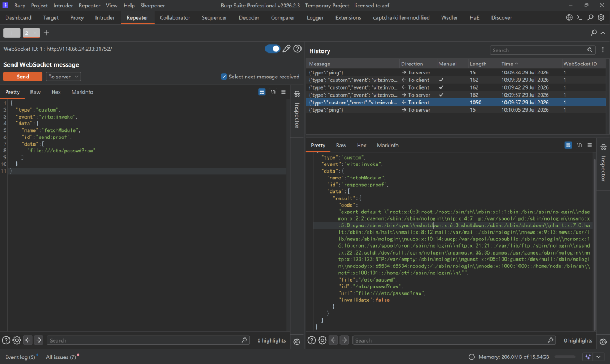Screen dimensions: 610x364
Task: Open the response search settings gear
Action: click(323, 340)
